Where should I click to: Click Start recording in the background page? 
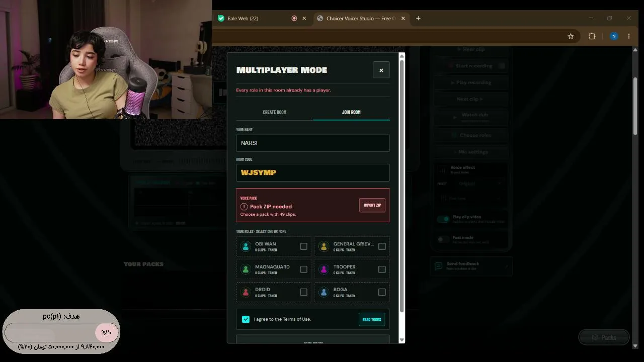(470, 66)
